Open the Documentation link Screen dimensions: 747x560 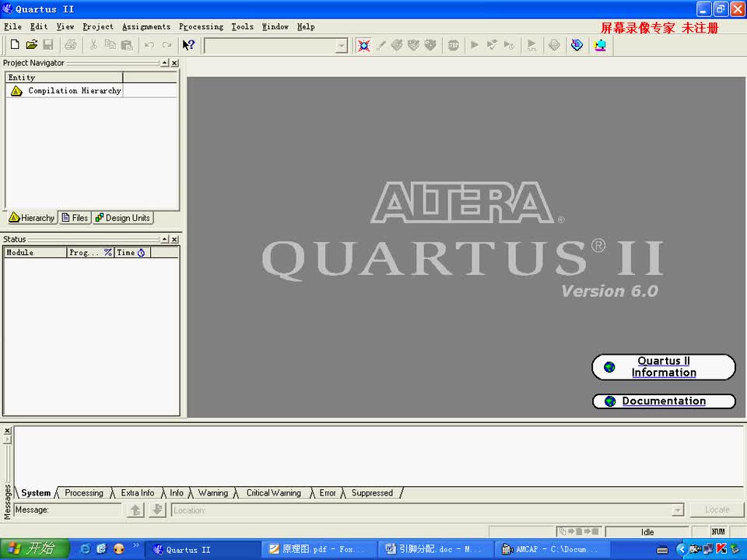click(x=664, y=401)
